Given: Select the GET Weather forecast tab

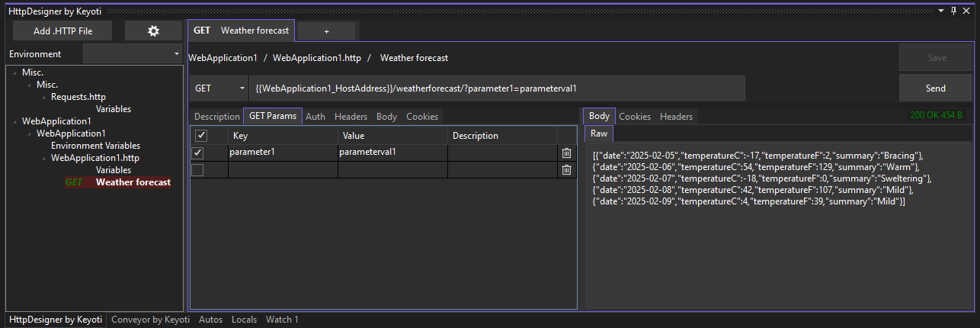Looking at the screenshot, I should tap(242, 31).
